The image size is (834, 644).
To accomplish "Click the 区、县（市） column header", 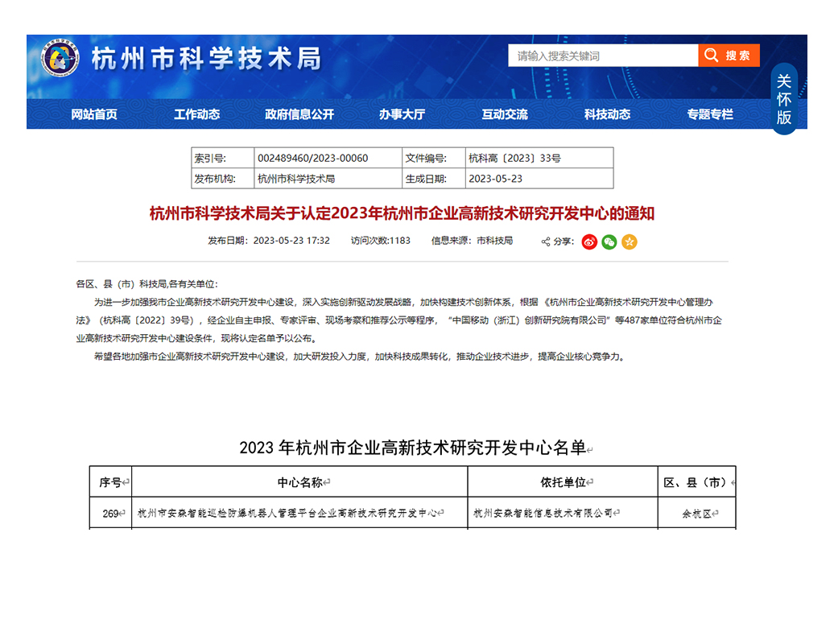I will pos(697,482).
